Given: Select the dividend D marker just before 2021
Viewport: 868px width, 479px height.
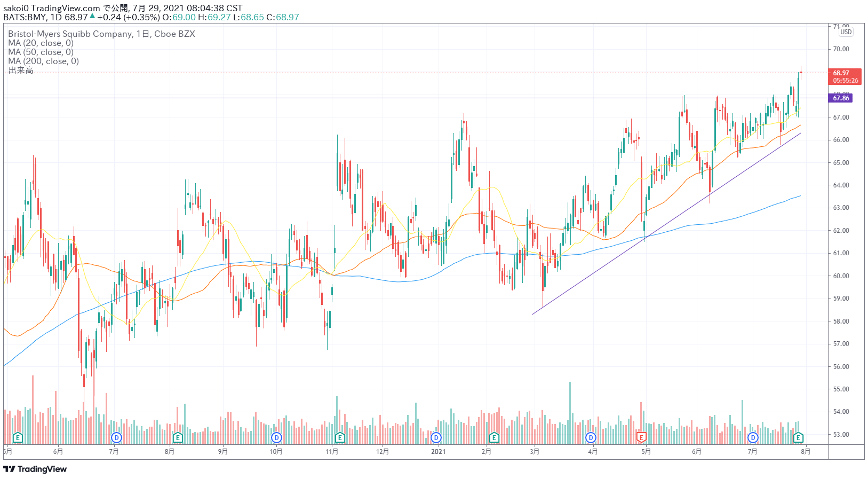Looking at the screenshot, I should tap(436, 437).
